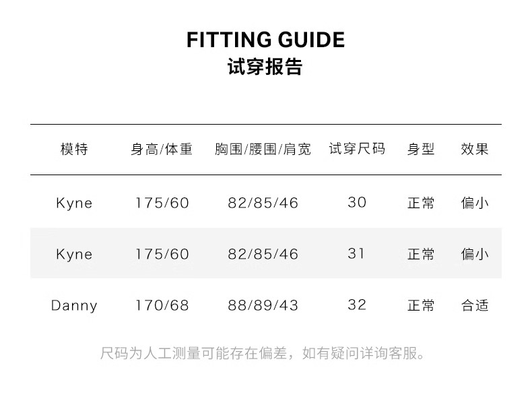
Task: Select the 效果 column header
Action: point(475,150)
